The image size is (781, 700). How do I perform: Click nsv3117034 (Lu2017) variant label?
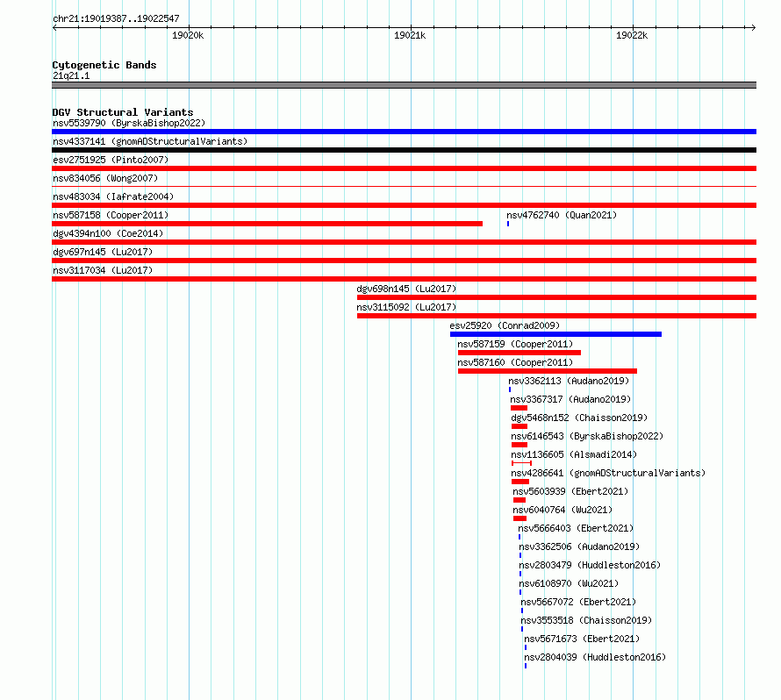pos(103,270)
